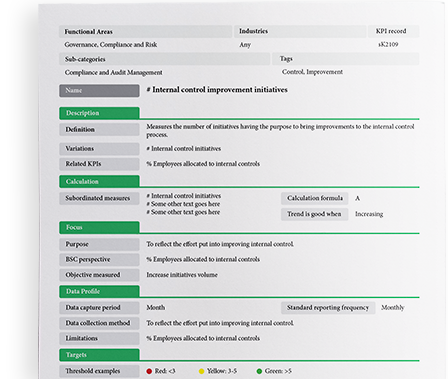The height and width of the screenshot is (385, 448).
Task: Select the value Increase initiatives volume
Action: (182, 275)
